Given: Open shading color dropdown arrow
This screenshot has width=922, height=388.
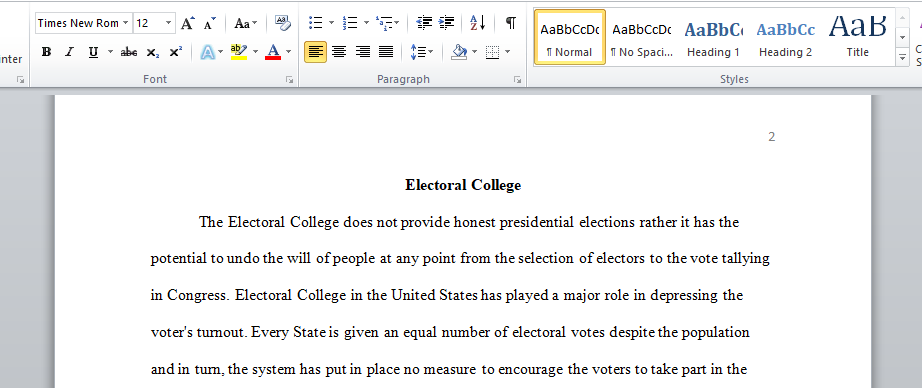Looking at the screenshot, I should point(474,52).
